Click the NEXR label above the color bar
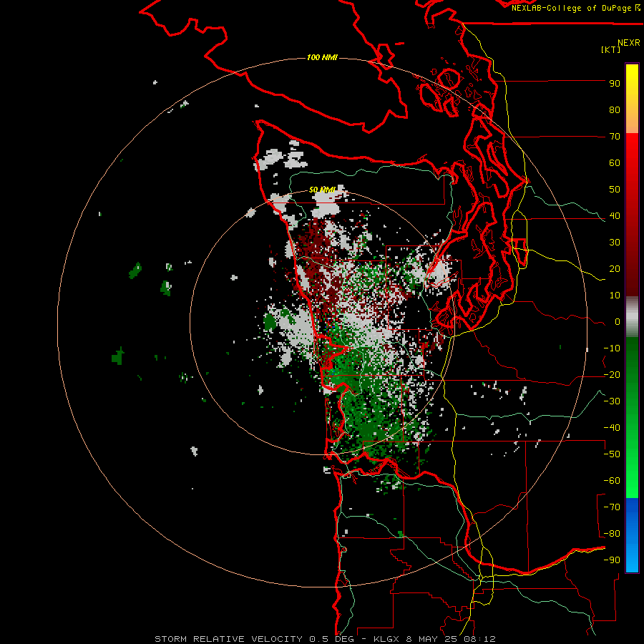 629,43
